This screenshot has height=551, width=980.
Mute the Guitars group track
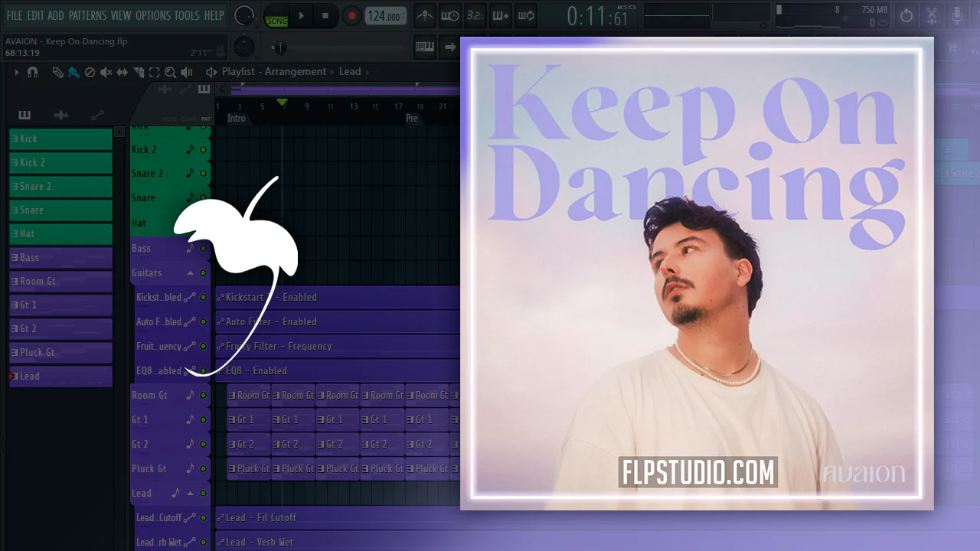click(204, 273)
